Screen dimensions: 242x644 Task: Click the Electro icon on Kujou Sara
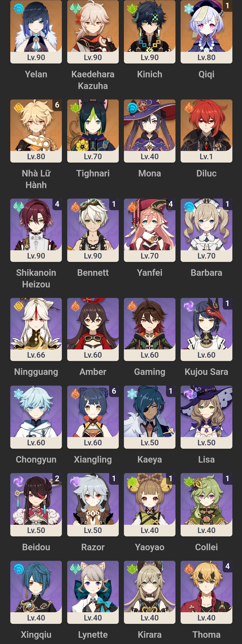coord(189,306)
